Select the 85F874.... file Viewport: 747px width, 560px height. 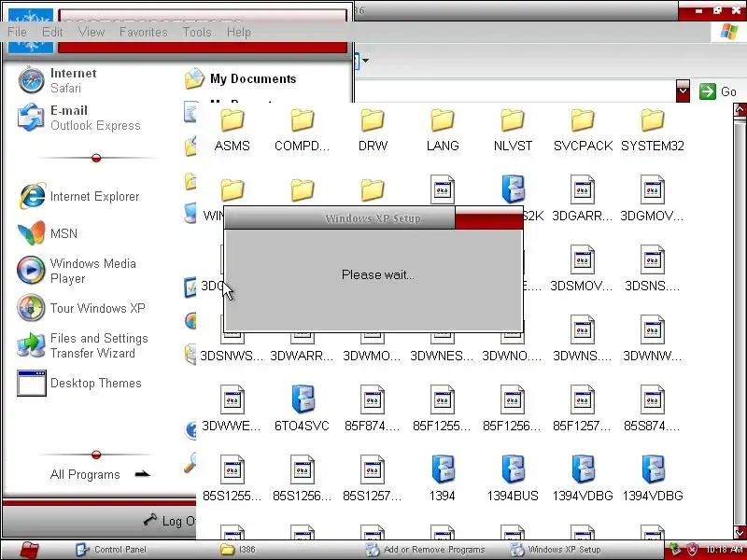tap(372, 409)
